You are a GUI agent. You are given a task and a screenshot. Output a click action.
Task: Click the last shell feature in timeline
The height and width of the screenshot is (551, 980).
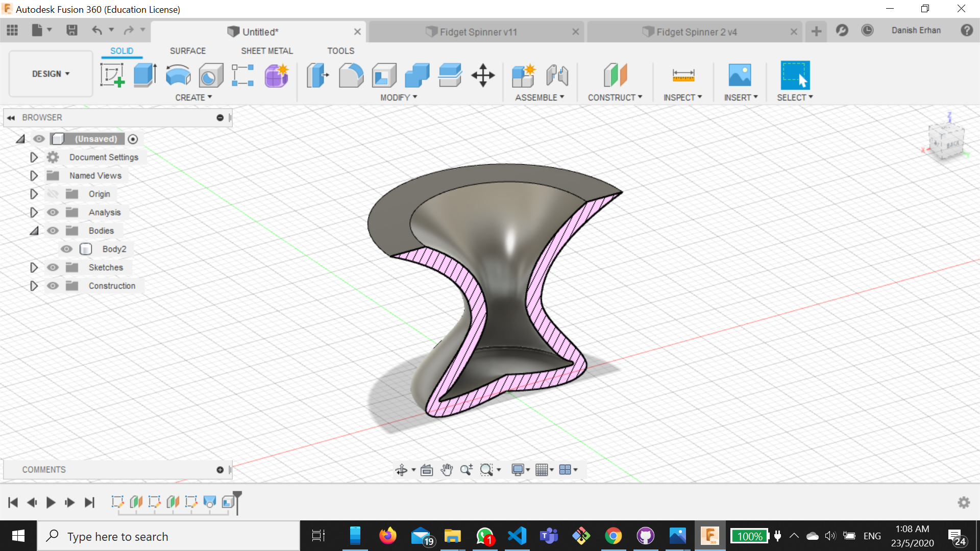228,503
